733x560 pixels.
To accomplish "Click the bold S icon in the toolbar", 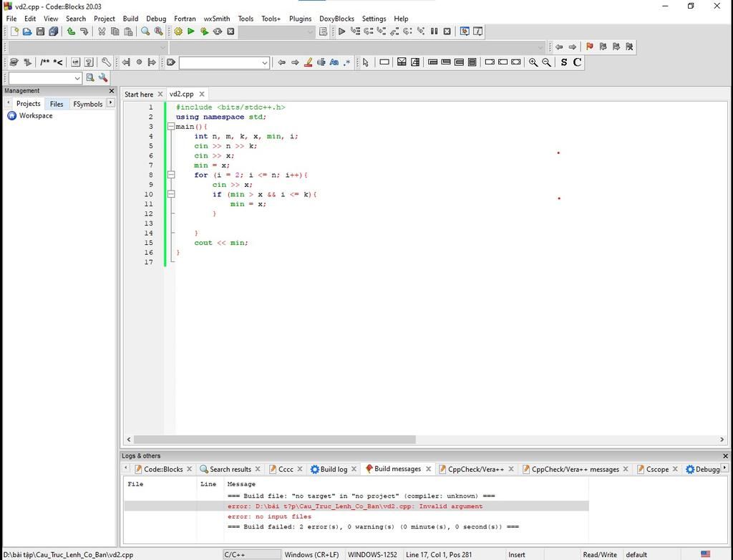I will [x=564, y=62].
